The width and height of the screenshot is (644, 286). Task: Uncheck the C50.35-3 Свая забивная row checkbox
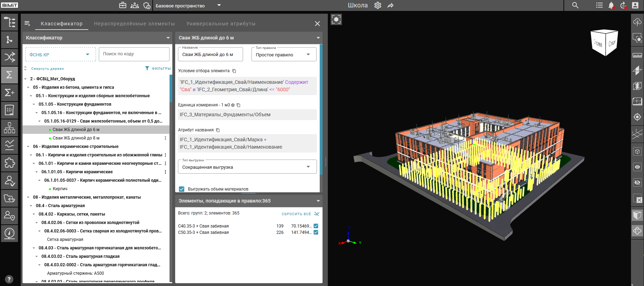tap(316, 232)
